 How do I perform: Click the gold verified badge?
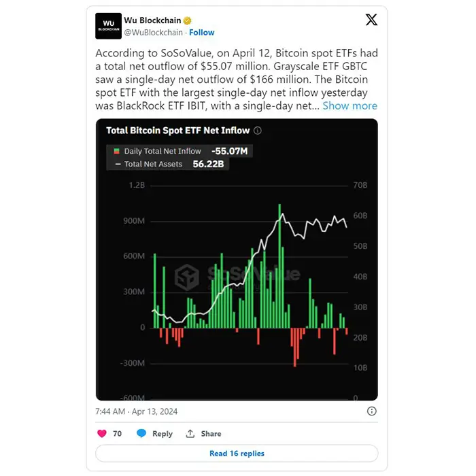click(x=187, y=20)
